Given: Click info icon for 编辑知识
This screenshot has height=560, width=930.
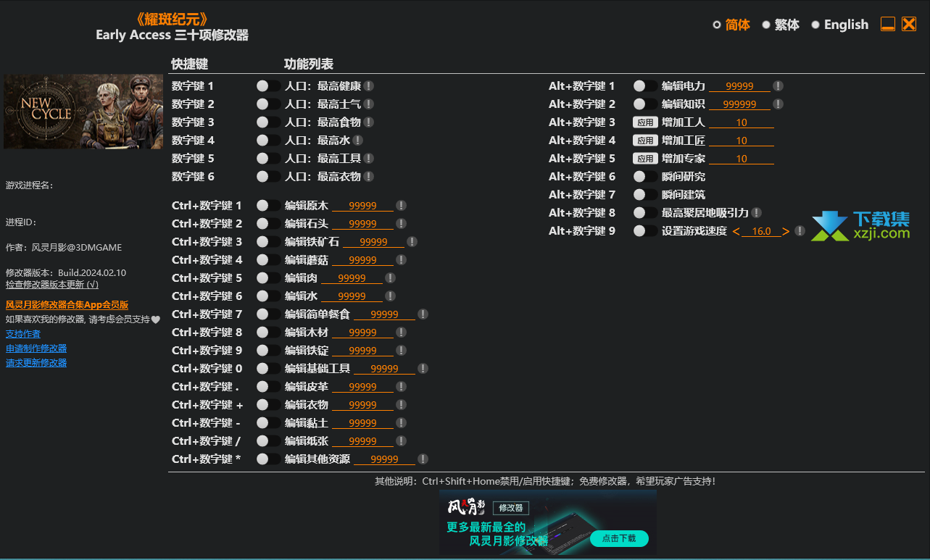Looking at the screenshot, I should tap(778, 104).
